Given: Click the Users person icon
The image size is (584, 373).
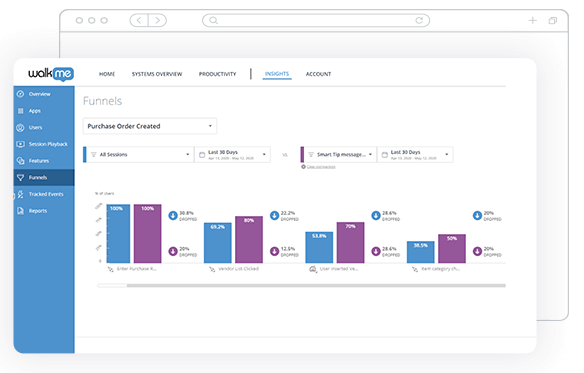Looking at the screenshot, I should click(x=20, y=127).
